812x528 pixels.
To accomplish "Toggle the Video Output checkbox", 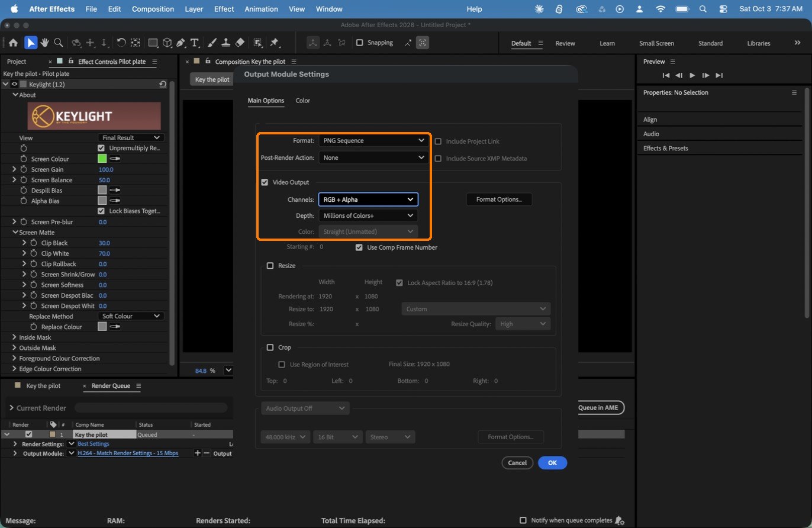I will click(x=265, y=182).
